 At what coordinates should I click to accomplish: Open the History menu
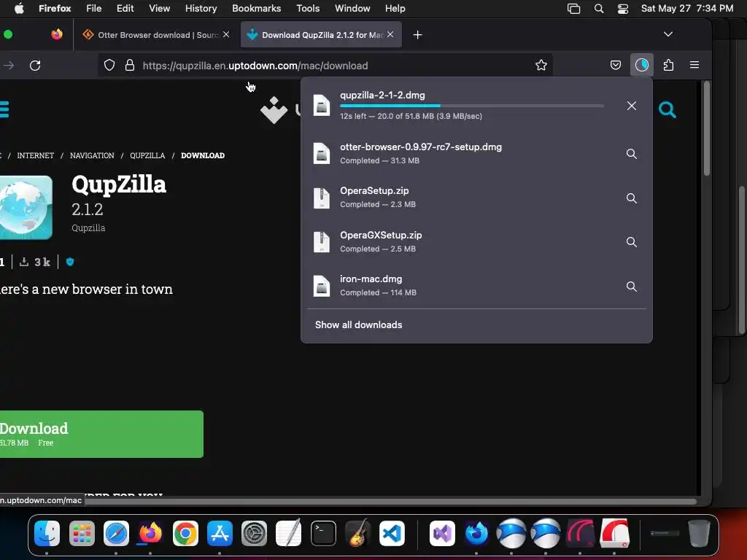click(201, 8)
